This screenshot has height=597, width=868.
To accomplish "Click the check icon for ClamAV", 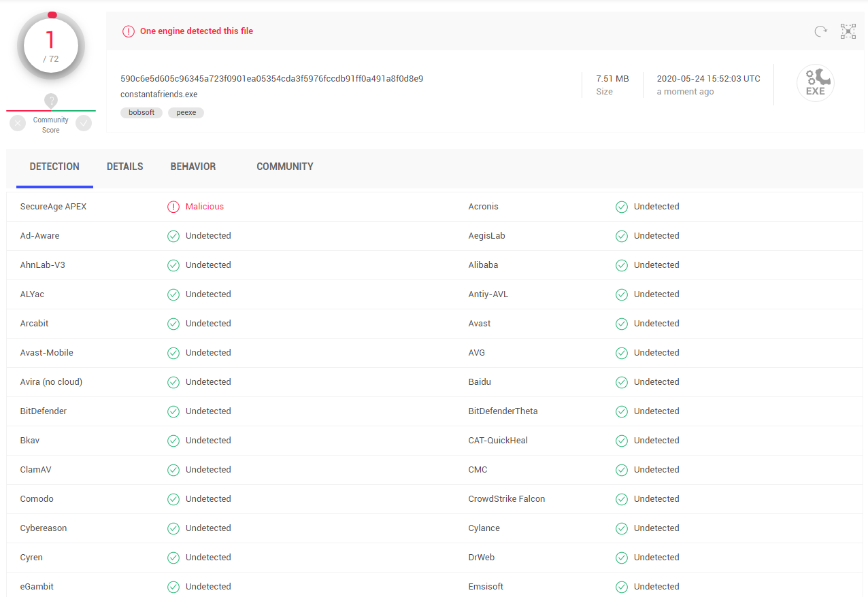I will 173,470.
